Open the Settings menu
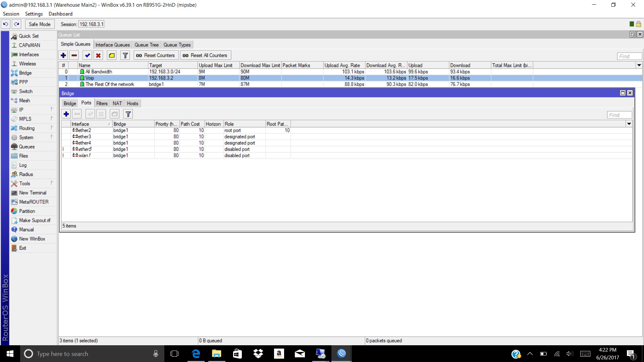Image resolution: width=644 pixels, height=362 pixels. point(34,14)
